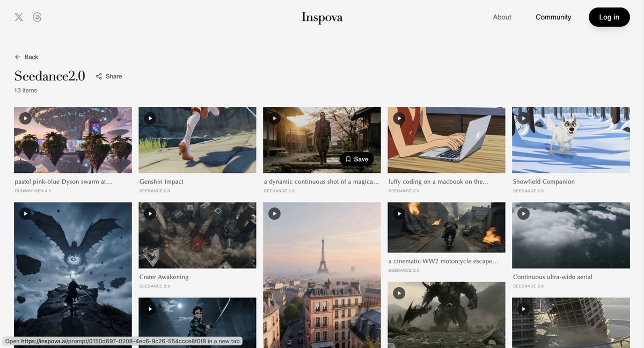
Task: Play the luffy coding on macbook video
Action: 399,118
